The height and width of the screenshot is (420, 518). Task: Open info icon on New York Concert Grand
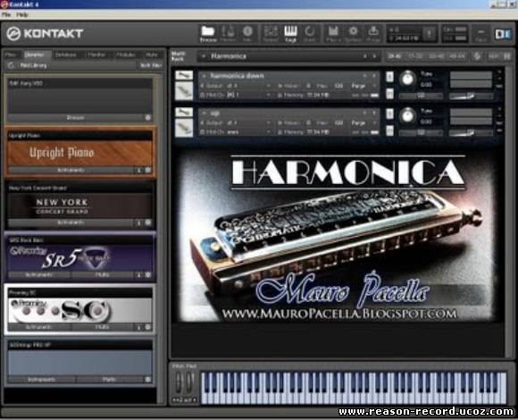click(x=139, y=223)
